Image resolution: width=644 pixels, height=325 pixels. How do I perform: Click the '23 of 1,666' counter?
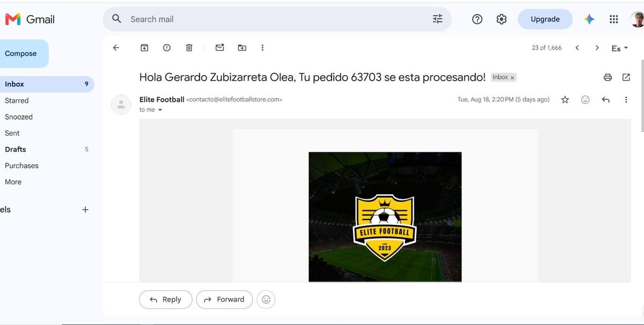(547, 48)
